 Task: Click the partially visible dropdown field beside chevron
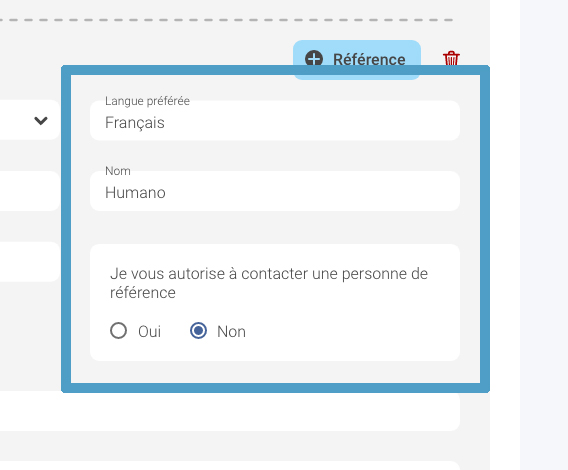(30, 120)
